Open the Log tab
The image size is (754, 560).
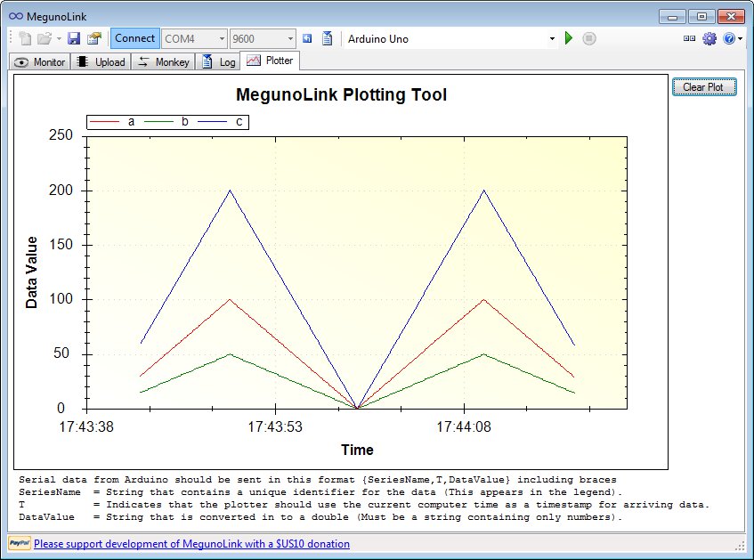point(219,61)
